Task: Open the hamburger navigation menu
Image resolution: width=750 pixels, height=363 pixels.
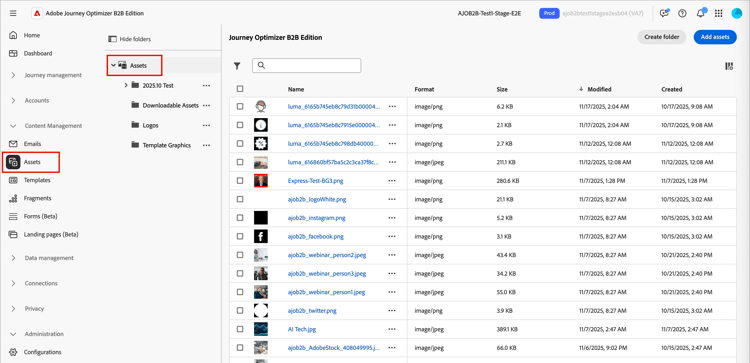Action: coord(13,13)
